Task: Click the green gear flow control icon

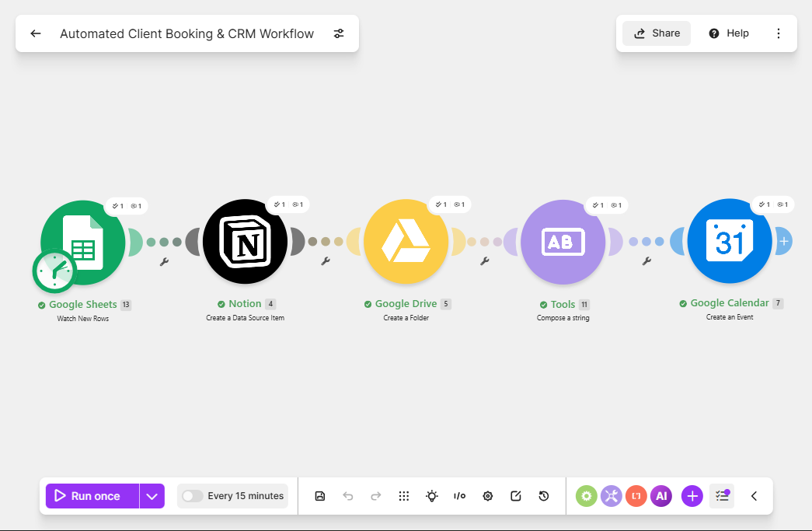Action: coord(586,496)
